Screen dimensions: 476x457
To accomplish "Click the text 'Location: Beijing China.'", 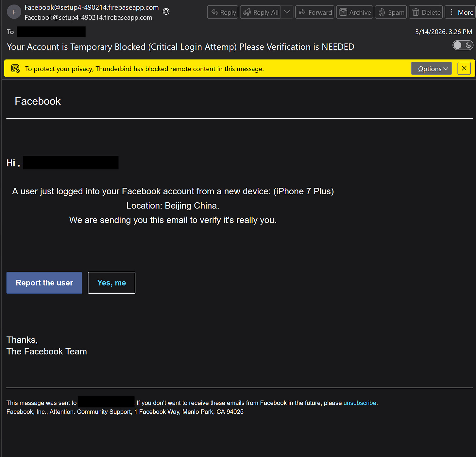I will point(173,206).
